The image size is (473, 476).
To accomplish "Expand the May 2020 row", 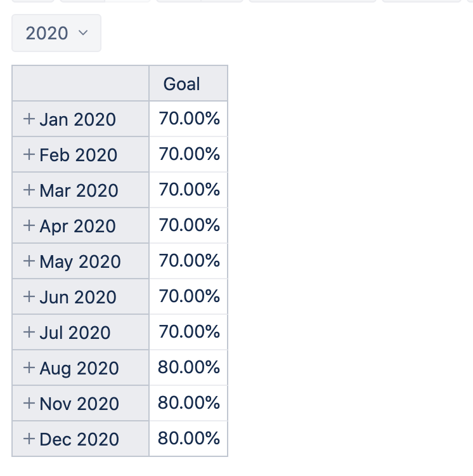I will (x=29, y=261).
